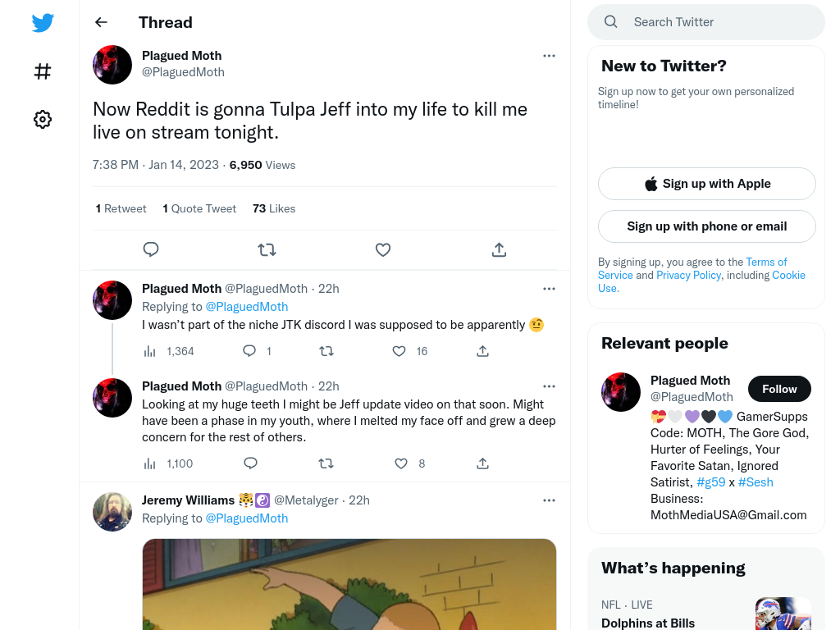
Task: Click the Twitter bird logo
Action: pos(43,22)
